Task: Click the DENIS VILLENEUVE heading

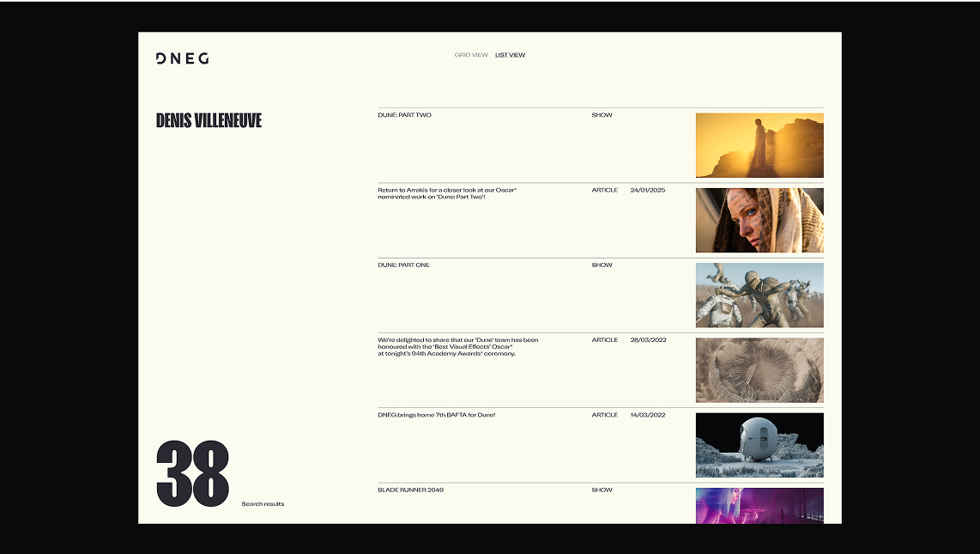Action: (x=209, y=121)
